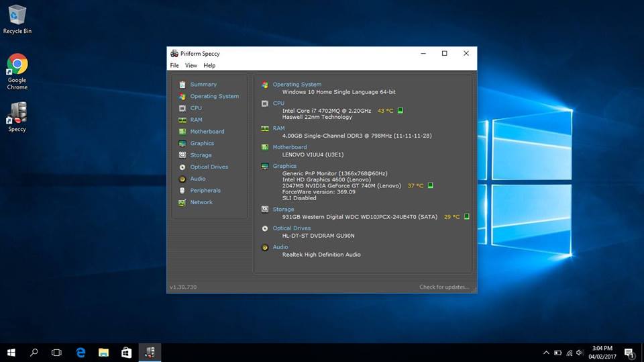The image size is (644, 362).
Task: Click the Motherboard heading in summary pane
Action: click(x=290, y=147)
